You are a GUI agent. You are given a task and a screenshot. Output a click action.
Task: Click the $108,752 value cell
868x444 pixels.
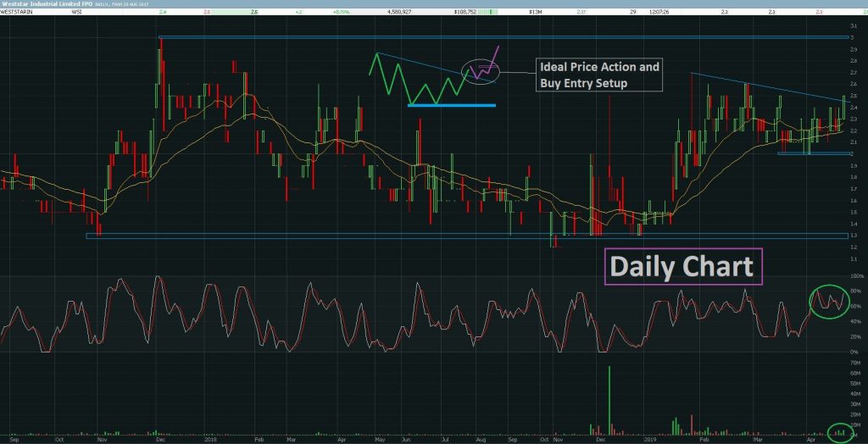[464, 11]
